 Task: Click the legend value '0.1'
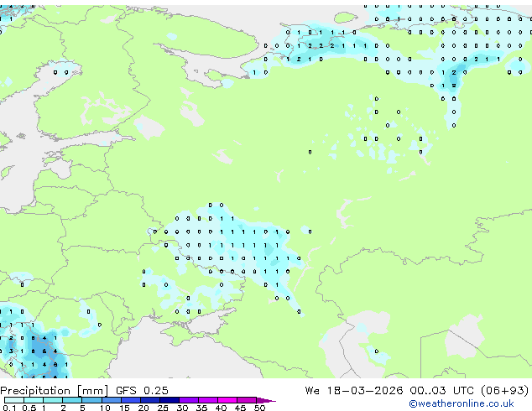click(9, 408)
